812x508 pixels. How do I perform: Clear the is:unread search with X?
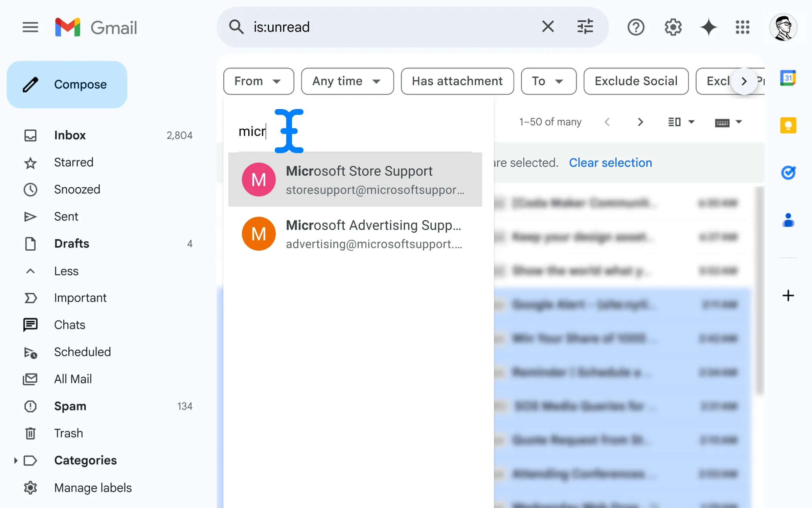[548, 26]
